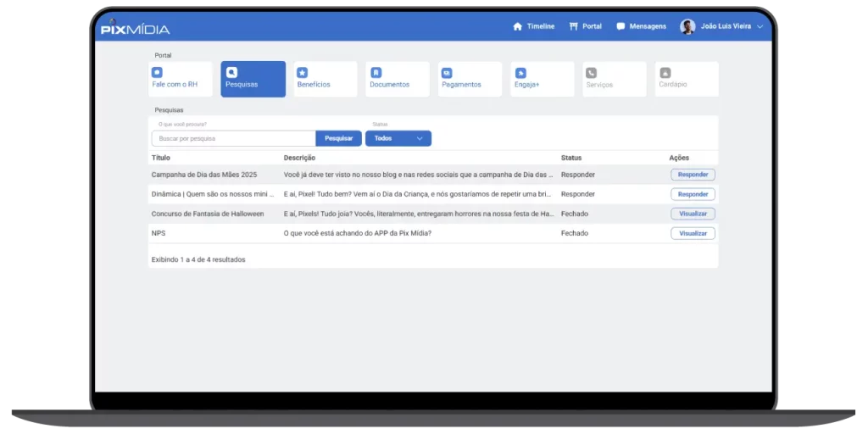Select the Pesquisas portal card
This screenshot has width=868, height=434.
tap(253, 79)
